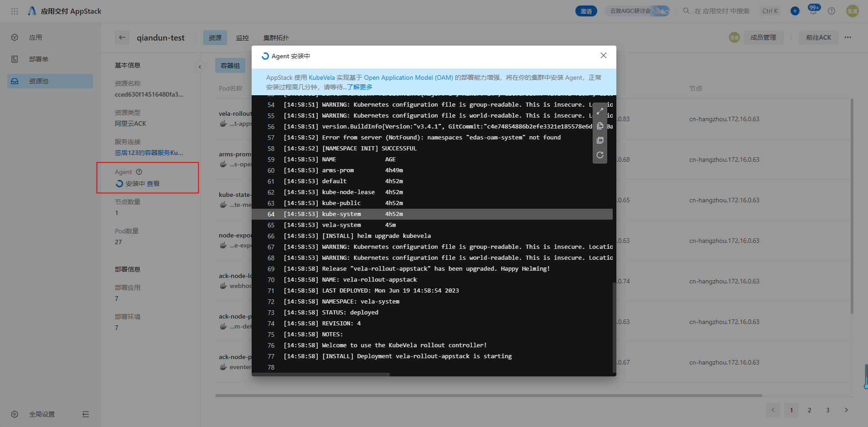This screenshot has height=427, width=868.
Task: Click the 资源池 sidebar inbox icon
Action: (15, 81)
